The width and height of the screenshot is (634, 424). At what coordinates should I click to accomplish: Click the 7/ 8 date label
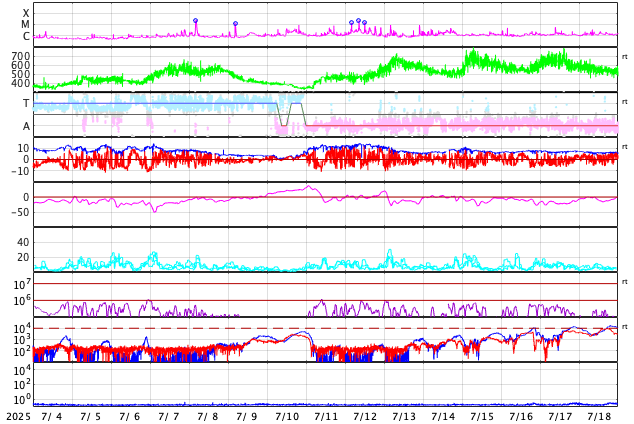208,417
